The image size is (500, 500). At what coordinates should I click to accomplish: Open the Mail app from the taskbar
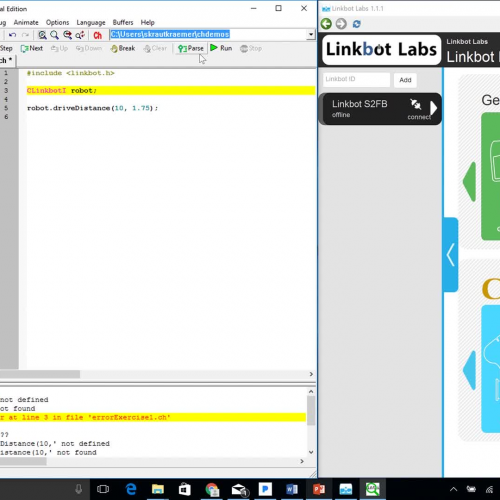(x=239, y=489)
